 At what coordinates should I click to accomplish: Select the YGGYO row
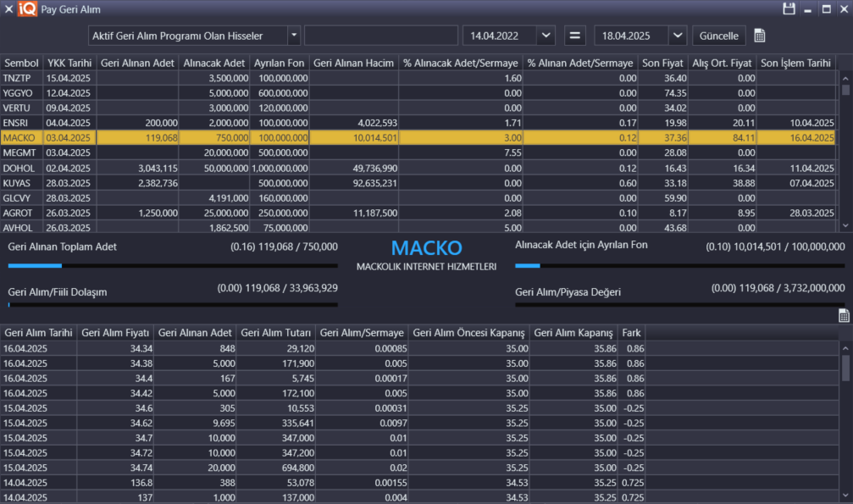pyautogui.click(x=418, y=93)
